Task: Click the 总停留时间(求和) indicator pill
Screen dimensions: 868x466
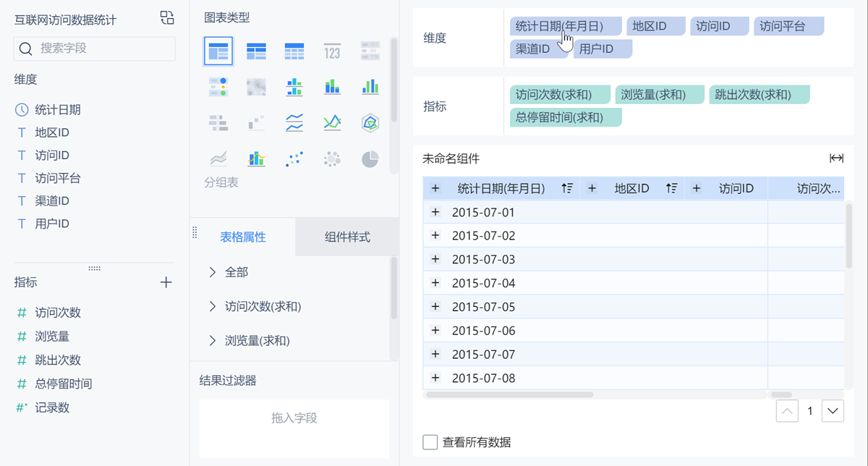Action: point(565,117)
